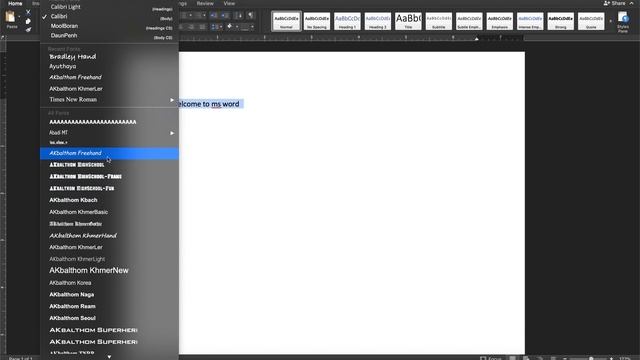
Task: Click the Cut scissors icon
Action: [x=28, y=12]
